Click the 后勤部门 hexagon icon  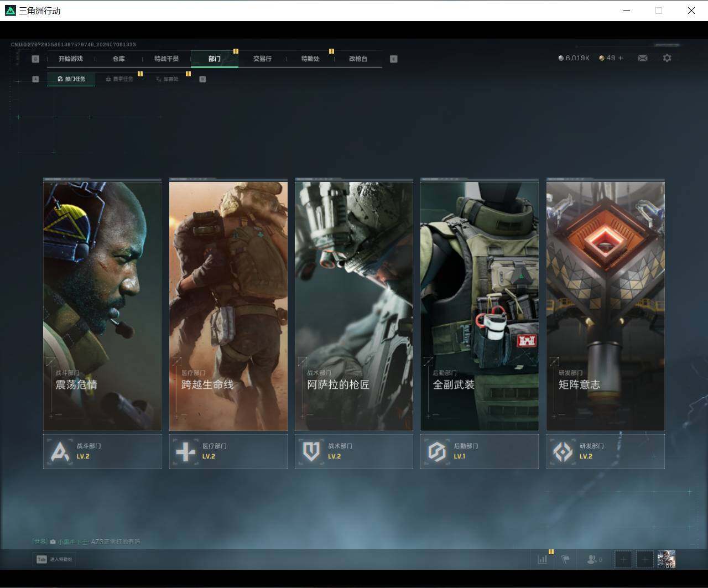pos(437,451)
